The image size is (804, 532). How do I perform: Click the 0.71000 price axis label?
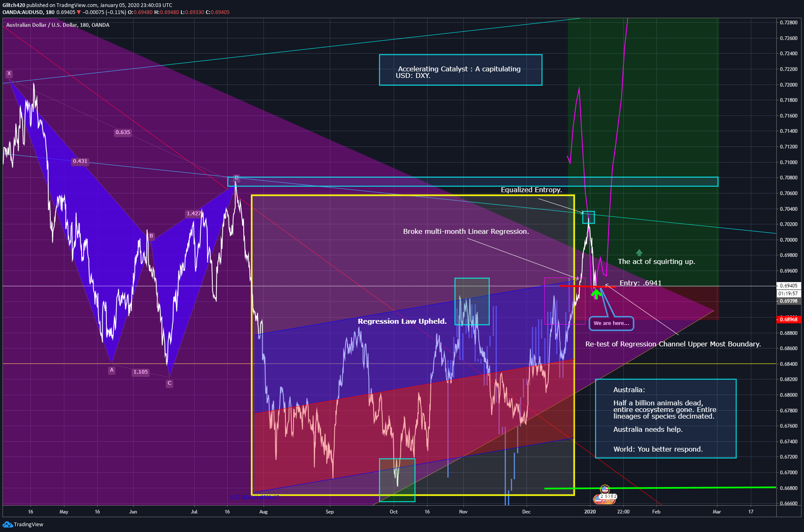pyautogui.click(x=788, y=162)
